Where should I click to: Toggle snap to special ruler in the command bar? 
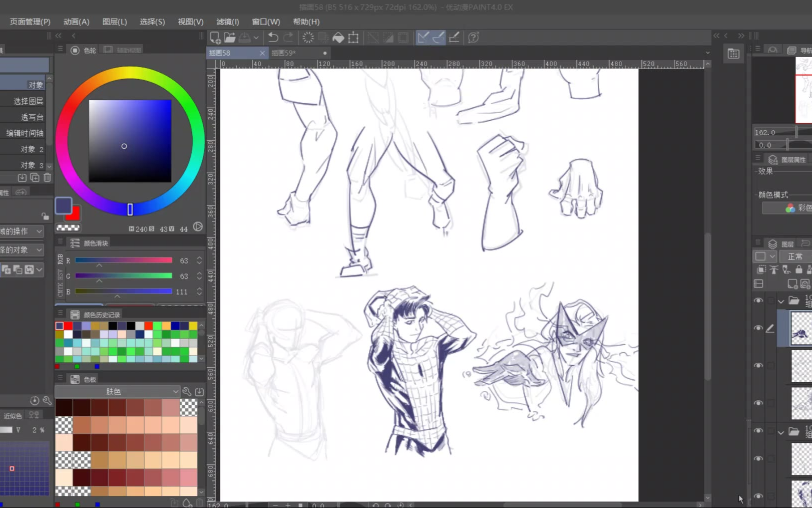tap(438, 38)
